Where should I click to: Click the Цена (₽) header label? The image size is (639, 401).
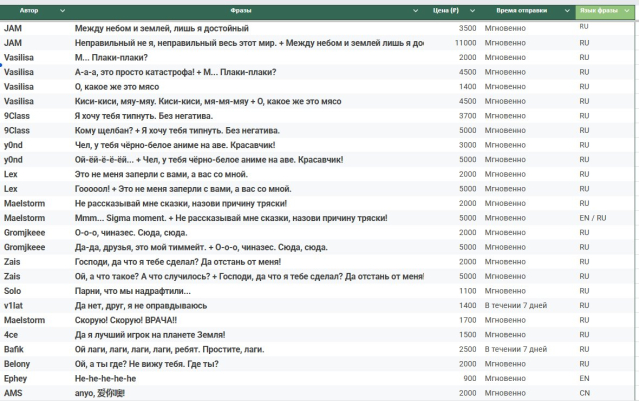pyautogui.click(x=446, y=11)
